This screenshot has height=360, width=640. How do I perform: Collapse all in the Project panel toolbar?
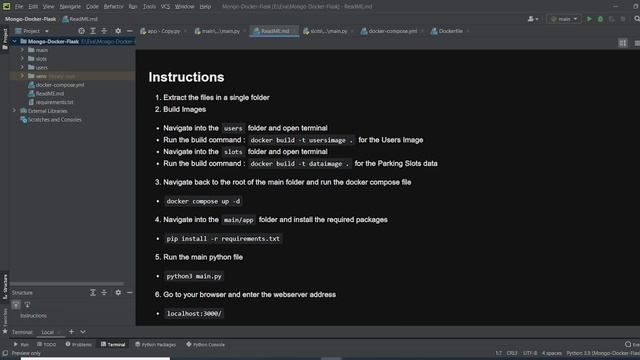(104, 31)
